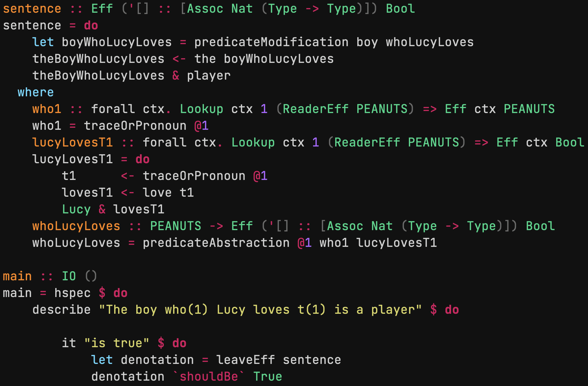This screenshot has height=386, width=588.
Task: Click the green 'Lucy' constructor
Action: [x=76, y=209]
